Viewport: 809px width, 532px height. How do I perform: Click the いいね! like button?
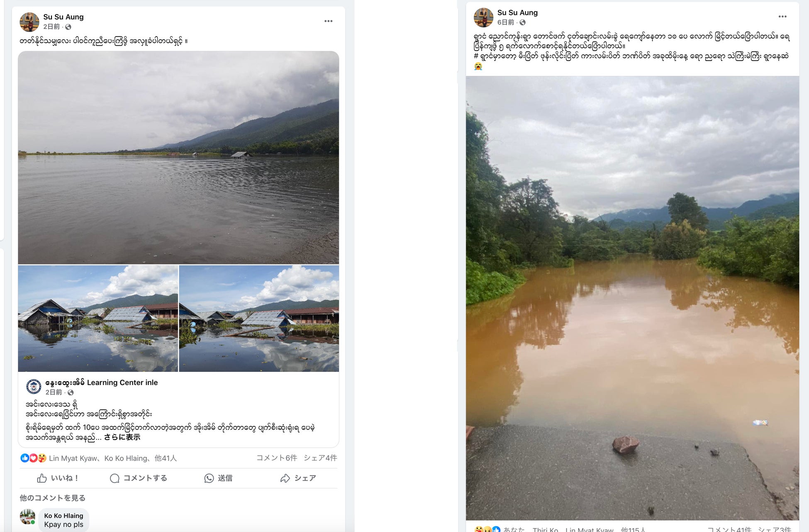[58, 478]
